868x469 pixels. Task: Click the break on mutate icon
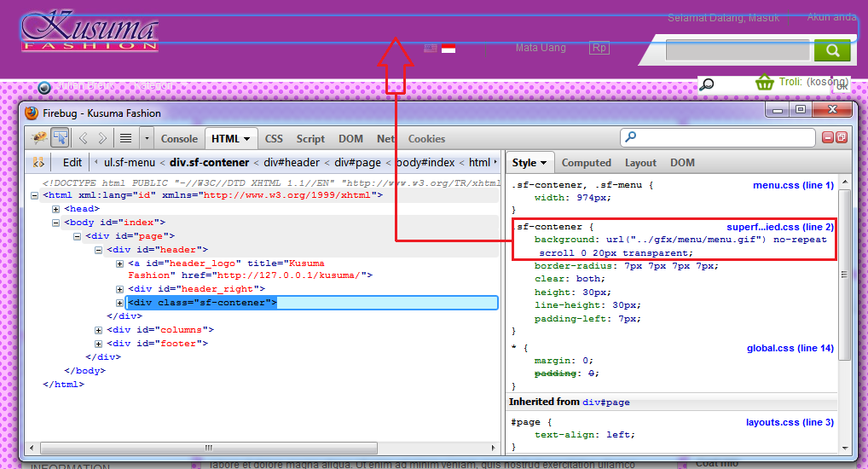38,163
